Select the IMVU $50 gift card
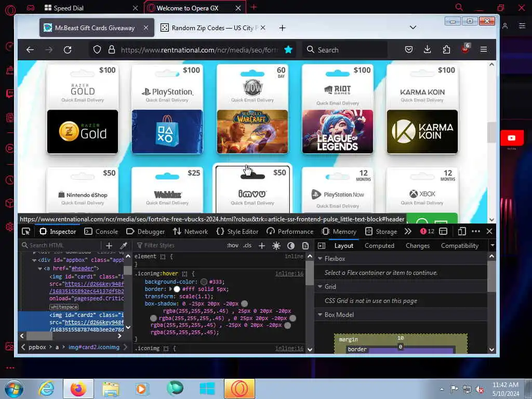 [252, 189]
